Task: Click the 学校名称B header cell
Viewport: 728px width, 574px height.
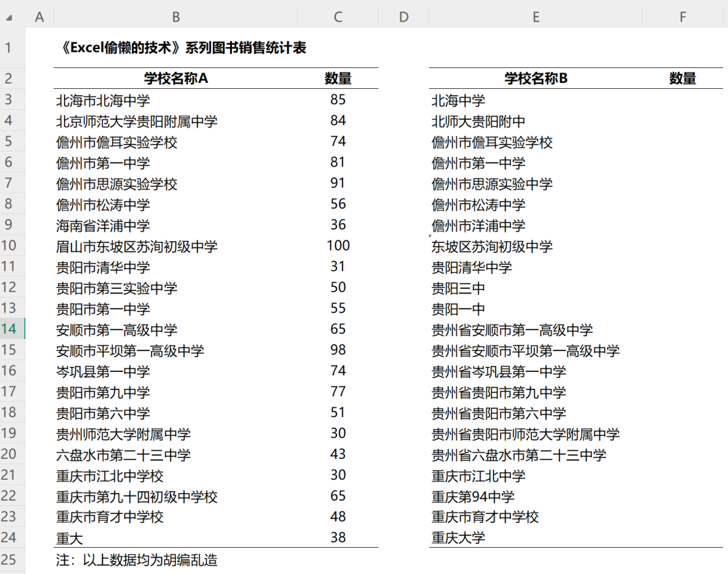Action: [535, 78]
